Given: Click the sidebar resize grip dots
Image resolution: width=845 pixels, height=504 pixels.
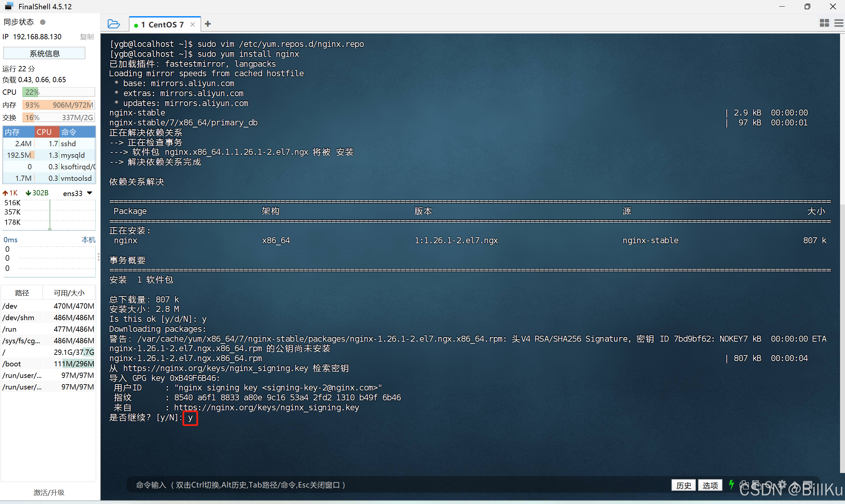Looking at the screenshot, I should click(98, 257).
